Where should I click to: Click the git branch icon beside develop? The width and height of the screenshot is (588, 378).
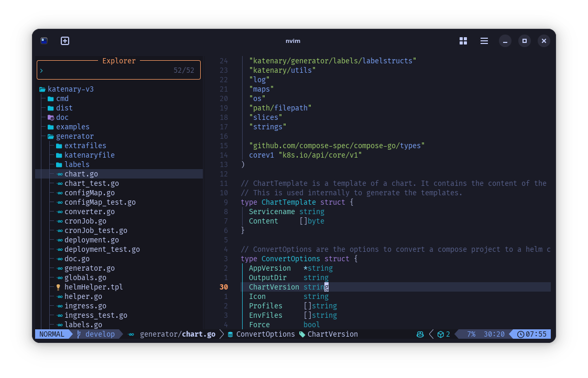pos(79,334)
